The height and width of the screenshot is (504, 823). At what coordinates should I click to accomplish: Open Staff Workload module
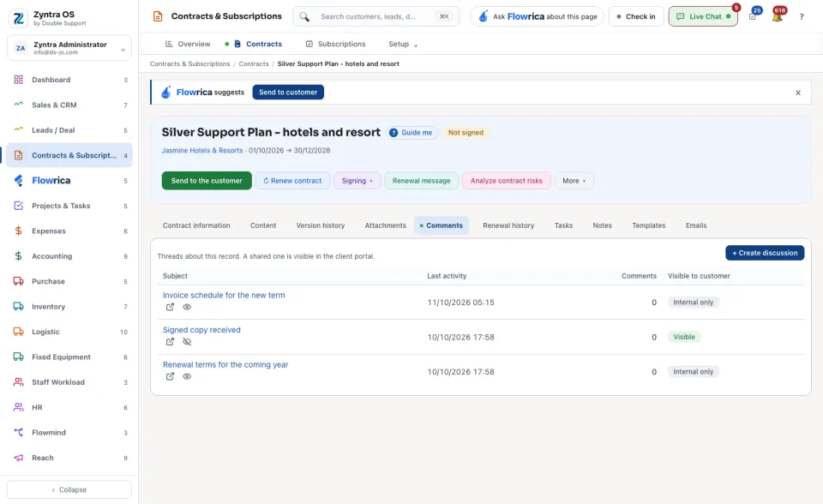(69, 382)
